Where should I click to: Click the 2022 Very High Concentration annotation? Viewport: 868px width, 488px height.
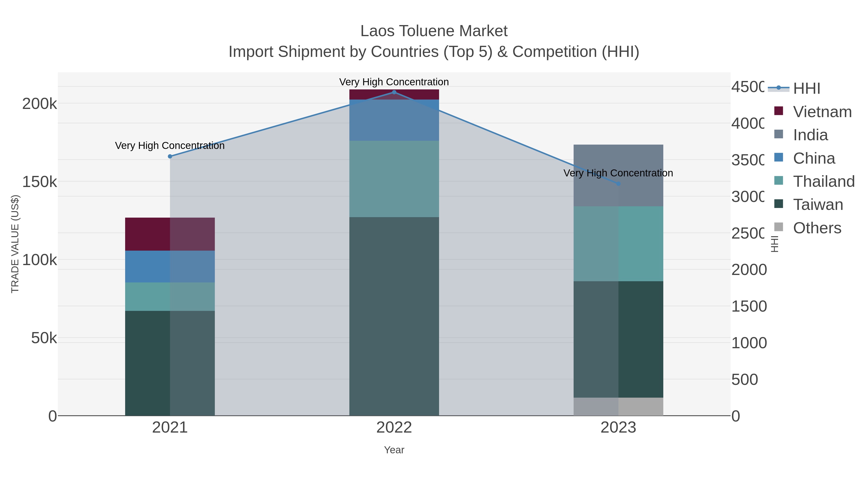[x=394, y=82]
